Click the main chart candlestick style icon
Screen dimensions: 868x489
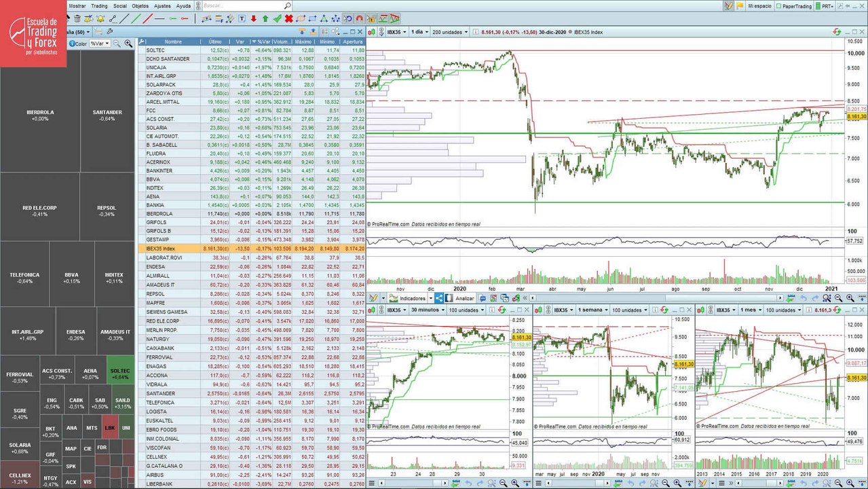(373, 32)
